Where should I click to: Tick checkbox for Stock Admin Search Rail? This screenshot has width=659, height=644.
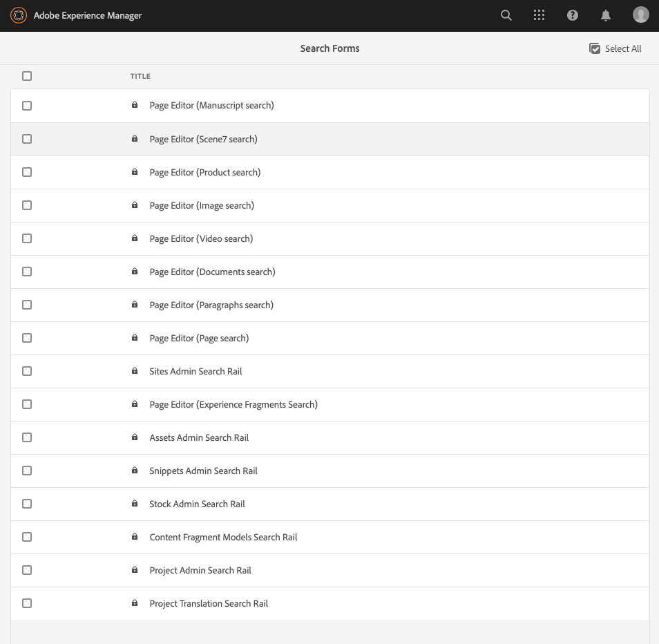pyautogui.click(x=27, y=504)
